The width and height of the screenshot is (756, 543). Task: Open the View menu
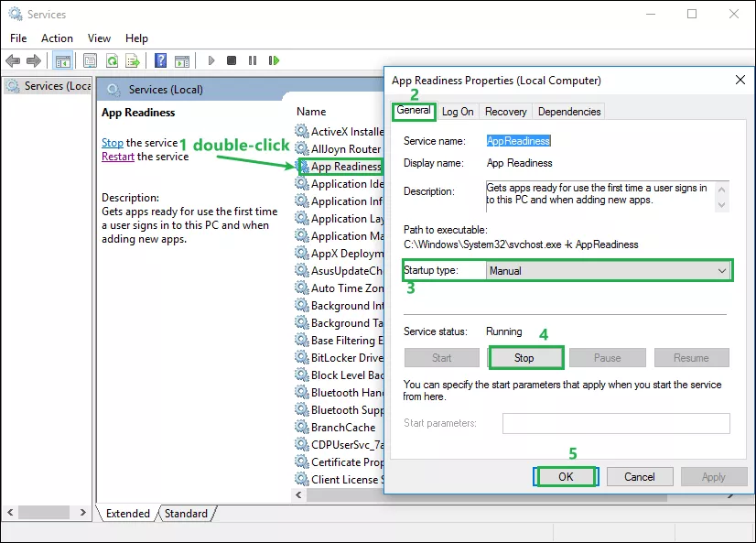pyautogui.click(x=99, y=38)
